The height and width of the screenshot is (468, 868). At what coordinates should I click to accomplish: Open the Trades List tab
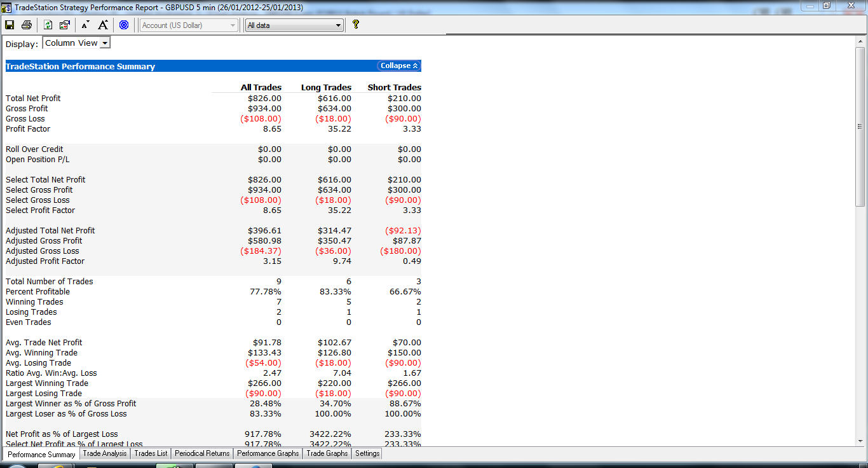151,453
